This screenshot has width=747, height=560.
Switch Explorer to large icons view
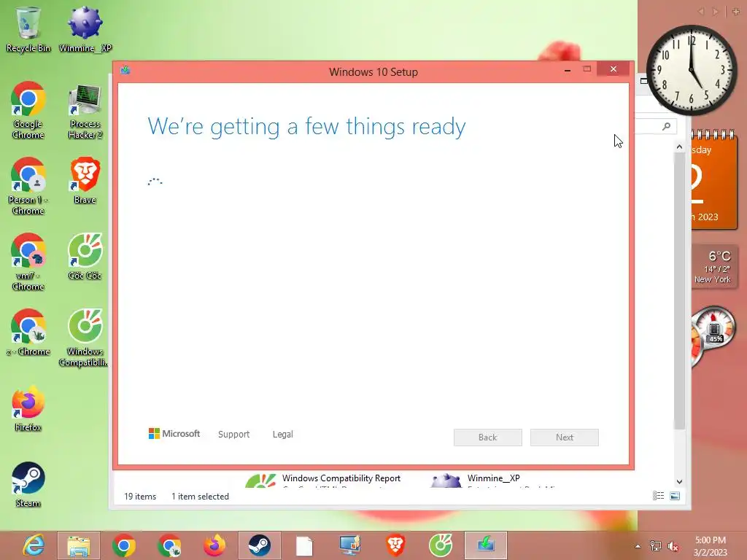[x=675, y=496]
